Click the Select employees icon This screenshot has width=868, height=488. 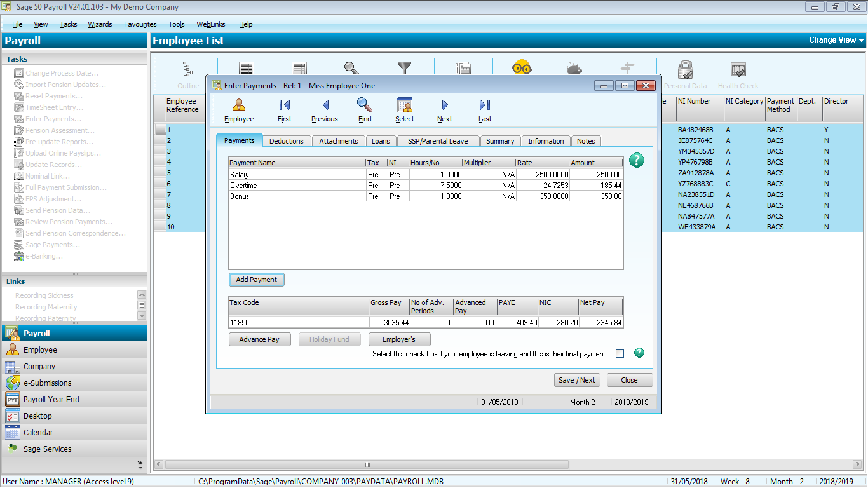coord(404,109)
